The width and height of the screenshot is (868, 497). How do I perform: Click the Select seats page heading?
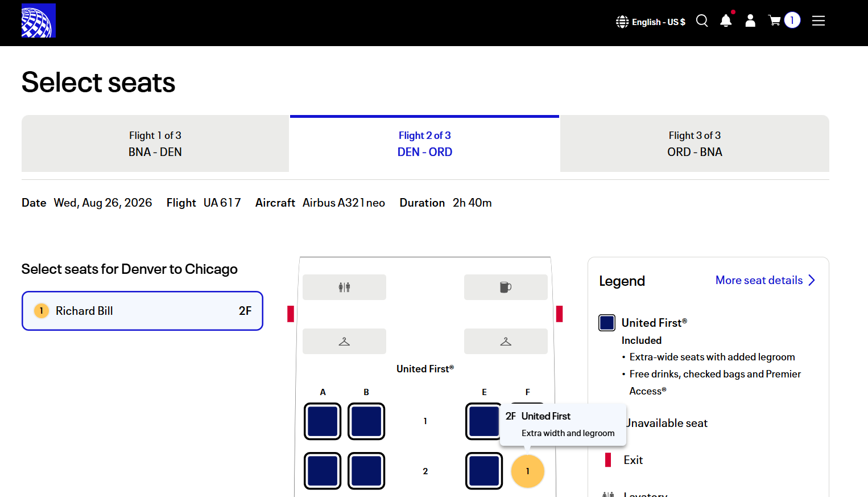[x=98, y=82]
